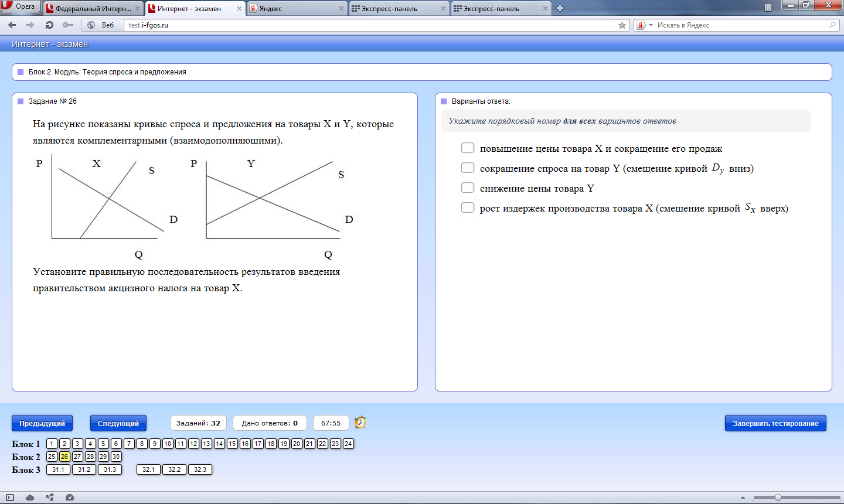Click the Предыдущий button
Viewport: 844px width, 504px height.
coord(42,423)
